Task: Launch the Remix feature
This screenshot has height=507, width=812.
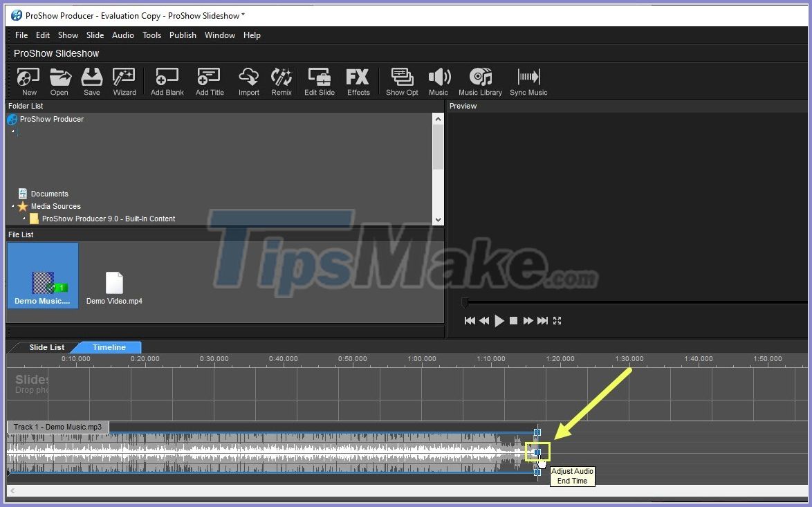Action: (282, 81)
